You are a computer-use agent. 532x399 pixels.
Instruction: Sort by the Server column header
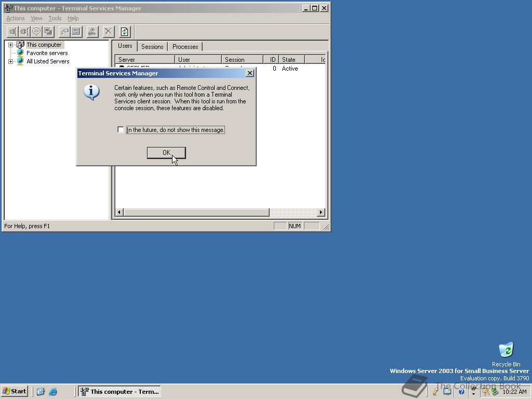coord(145,60)
